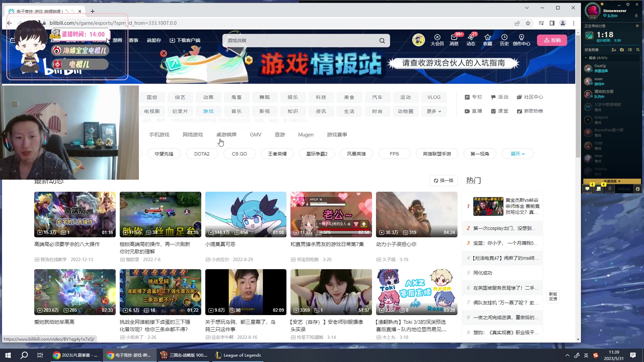Select 桌游棋牌 subcategory tab
Image resolution: width=644 pixels, height=362 pixels.
pyautogui.click(x=226, y=135)
